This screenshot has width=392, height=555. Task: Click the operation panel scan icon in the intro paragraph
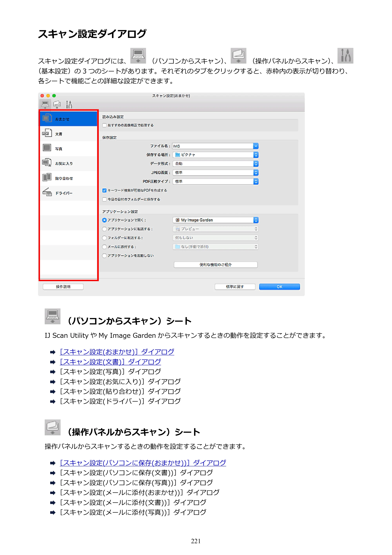(238, 56)
